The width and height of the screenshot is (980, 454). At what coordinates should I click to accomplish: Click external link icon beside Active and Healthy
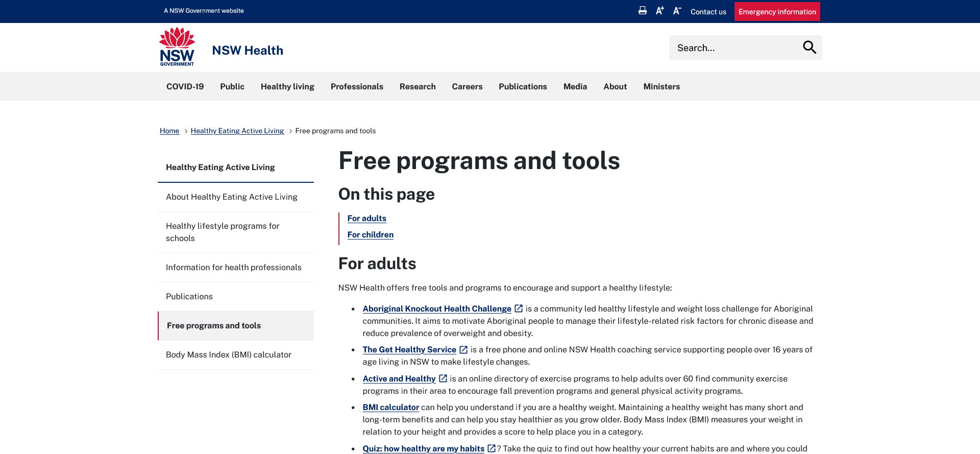click(x=443, y=378)
